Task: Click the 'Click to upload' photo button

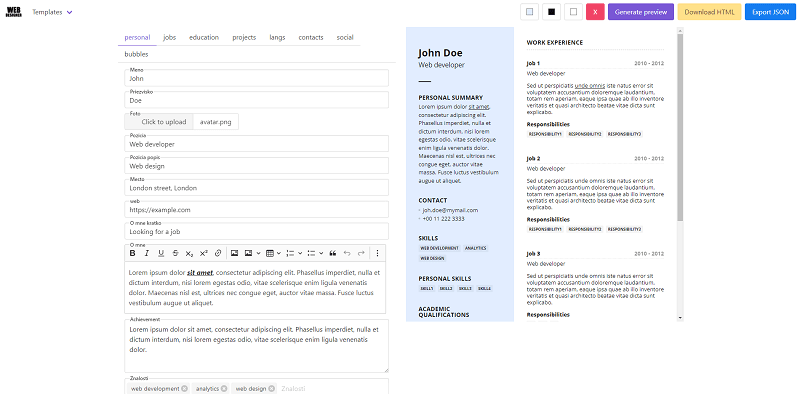Action: pyautogui.click(x=160, y=122)
